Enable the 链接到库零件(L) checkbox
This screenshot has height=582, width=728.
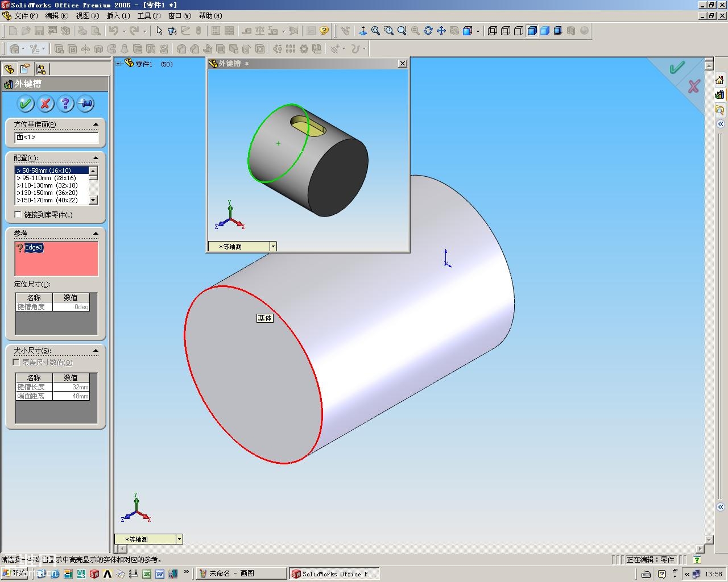pos(18,215)
